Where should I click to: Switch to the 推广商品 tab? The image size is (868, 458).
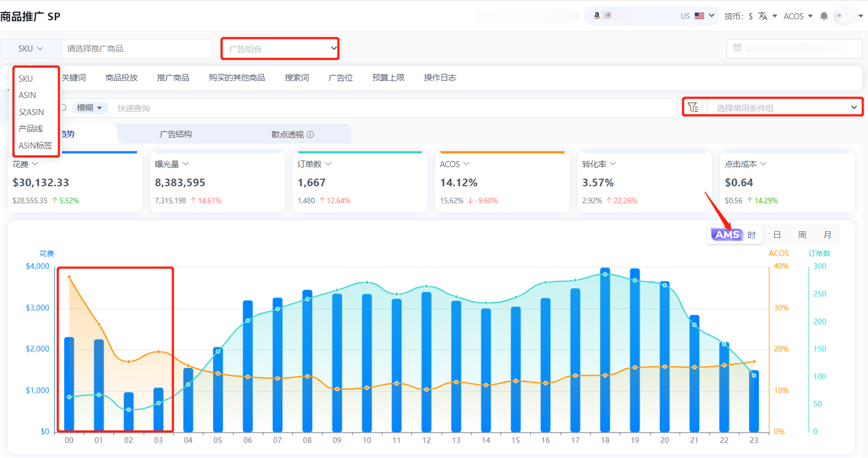(x=173, y=78)
